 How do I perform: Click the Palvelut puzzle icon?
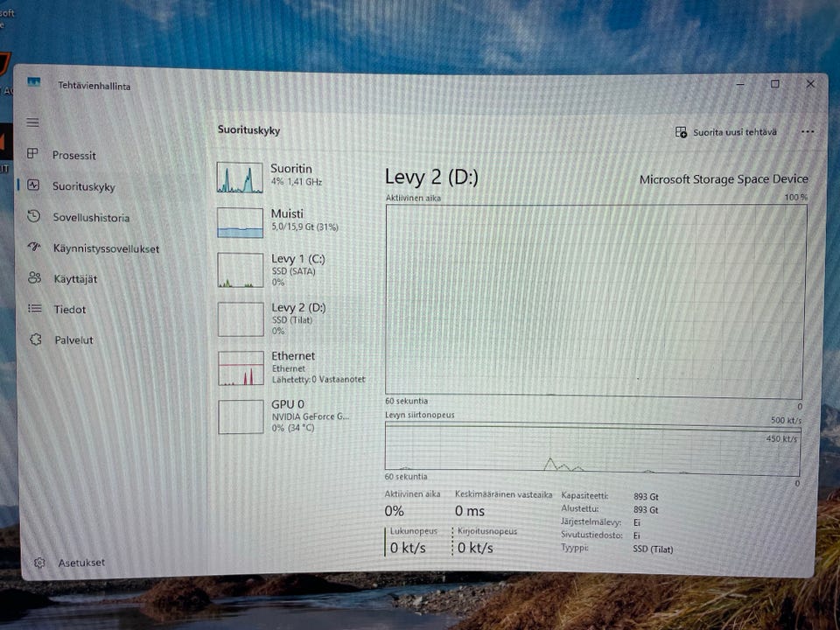(35, 339)
